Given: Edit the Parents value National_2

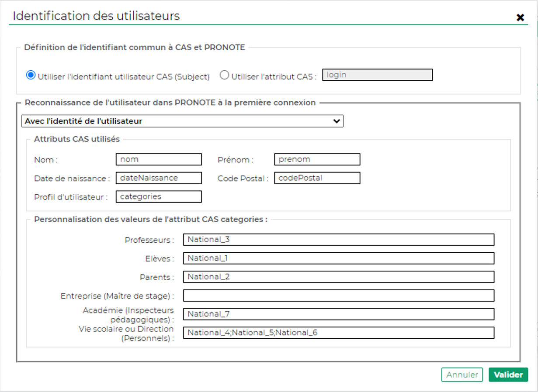Looking at the screenshot, I should 338,277.
